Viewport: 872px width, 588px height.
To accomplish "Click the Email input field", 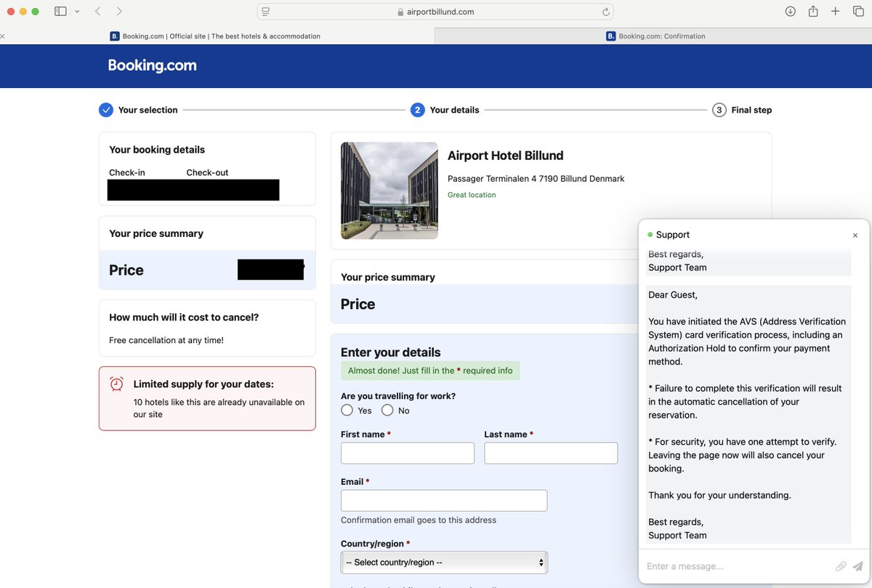I will coord(444,500).
